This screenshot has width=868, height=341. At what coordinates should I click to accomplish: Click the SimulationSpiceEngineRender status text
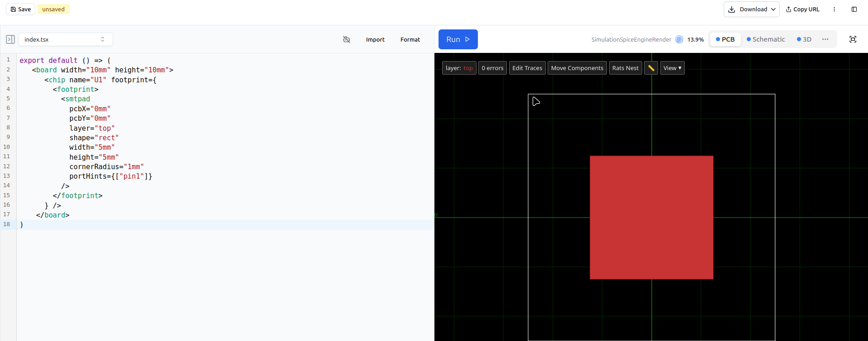coord(631,39)
